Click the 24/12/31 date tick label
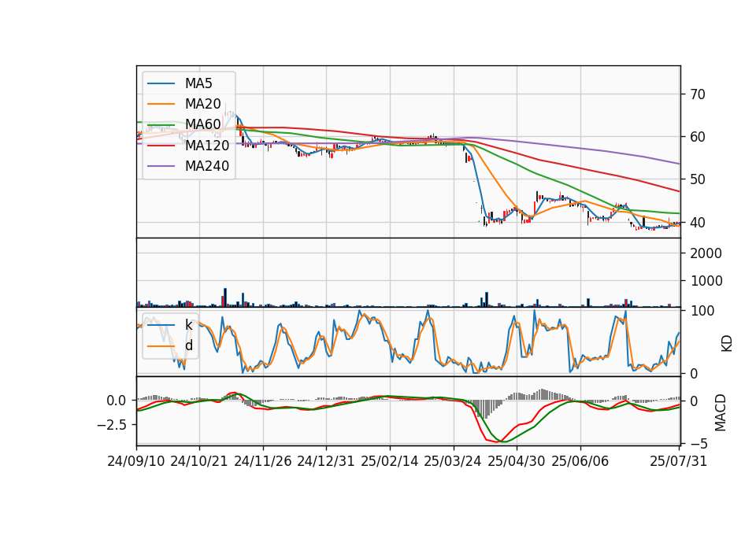Image resolution: width=756 pixels, height=543 pixels. (x=326, y=461)
